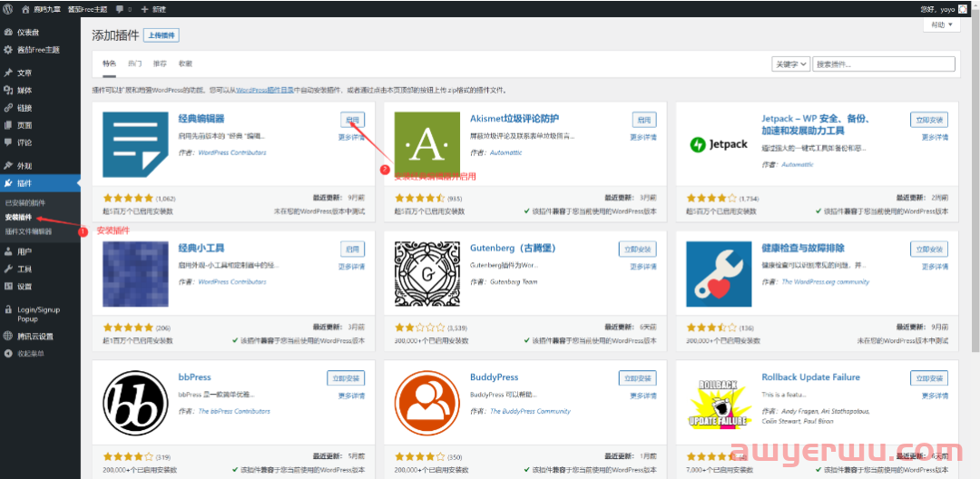This screenshot has height=479, width=980.
Task: Open the WordPress logo menu
Action: (x=7, y=9)
